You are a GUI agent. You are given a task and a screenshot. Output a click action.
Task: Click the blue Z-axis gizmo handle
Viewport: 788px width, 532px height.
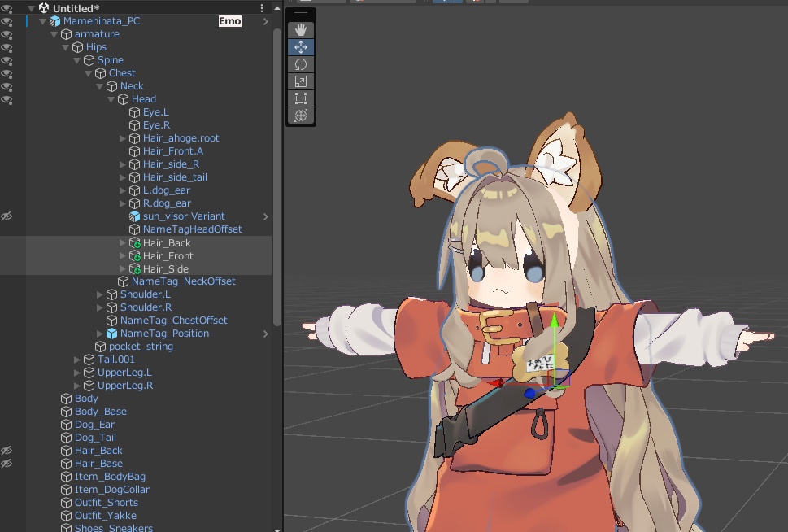[x=529, y=393]
